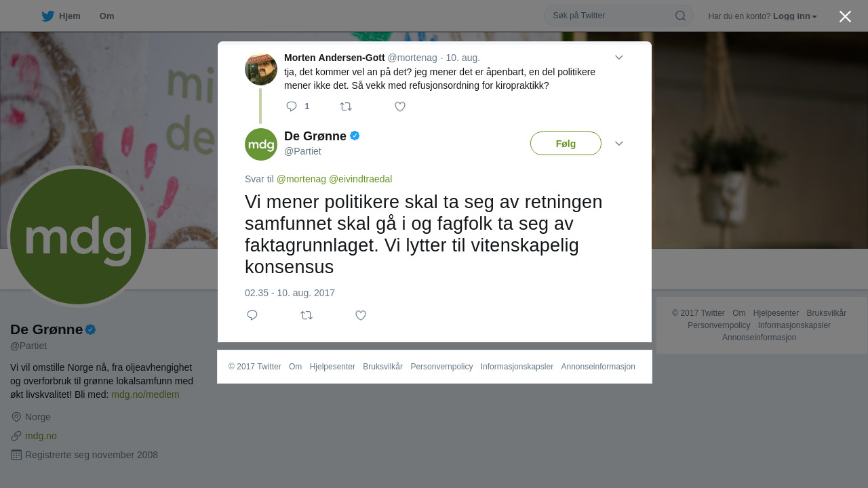Follow De Grønne with Følg button
This screenshot has width=868, height=488.
[566, 144]
